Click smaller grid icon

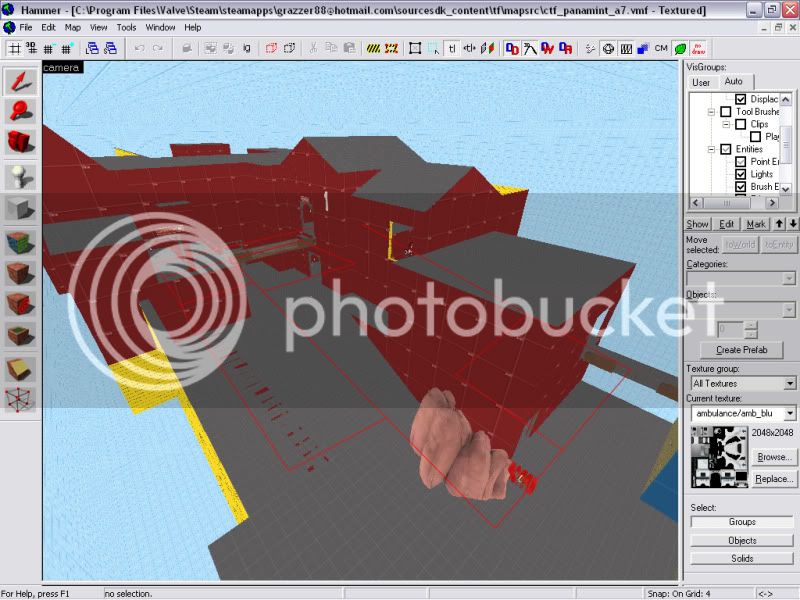pyautogui.click(x=48, y=48)
